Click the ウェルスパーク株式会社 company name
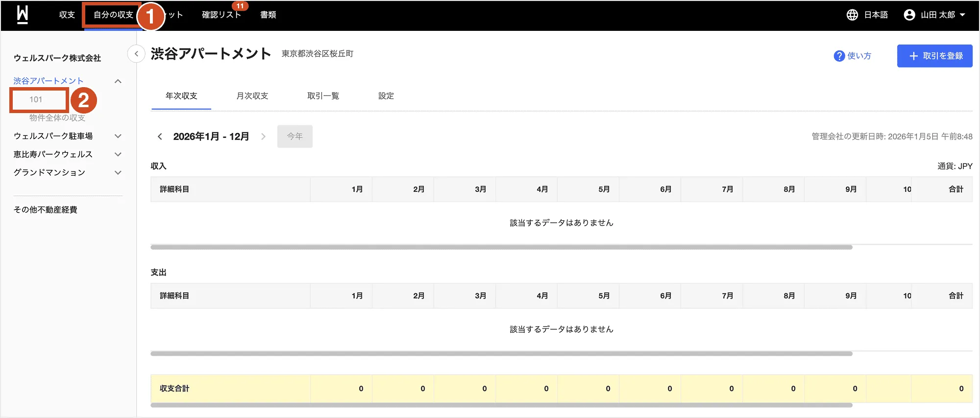 [57, 58]
